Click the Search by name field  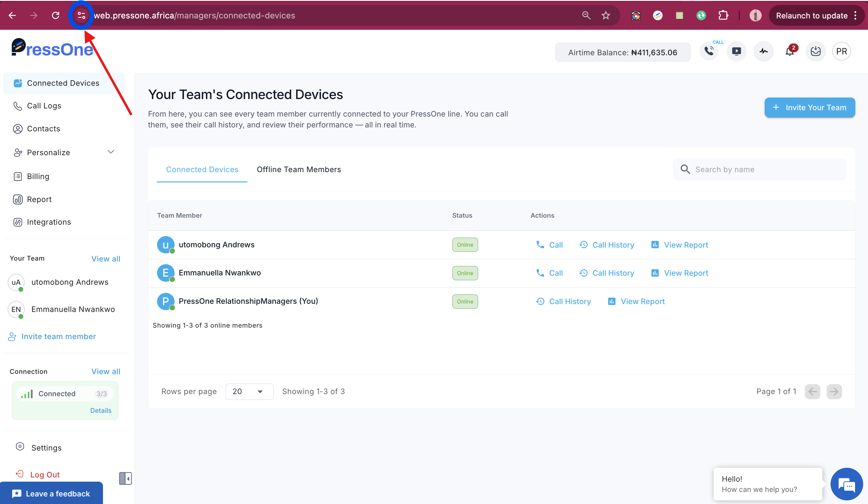coord(760,169)
